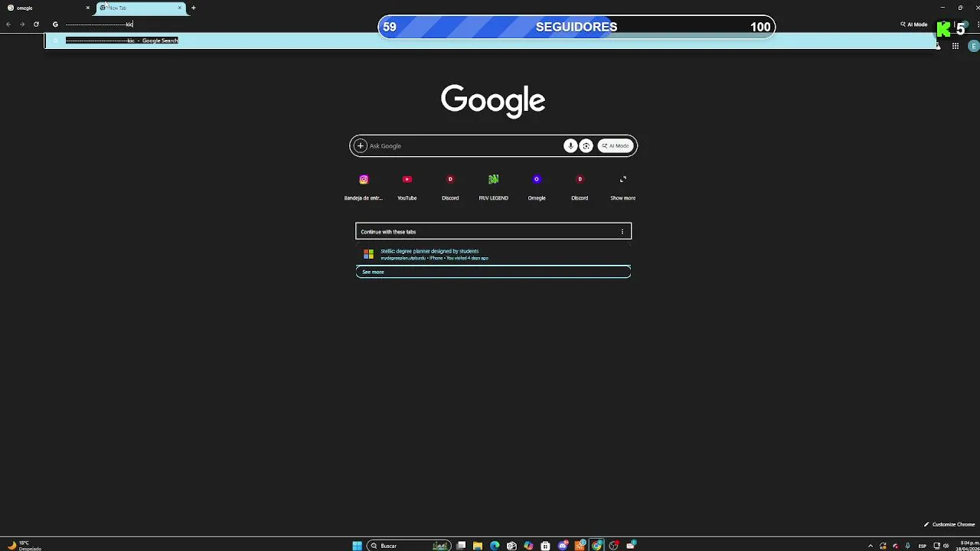Open the weather widget on the taskbar
This screenshot has width=980, height=551.
coord(24,546)
